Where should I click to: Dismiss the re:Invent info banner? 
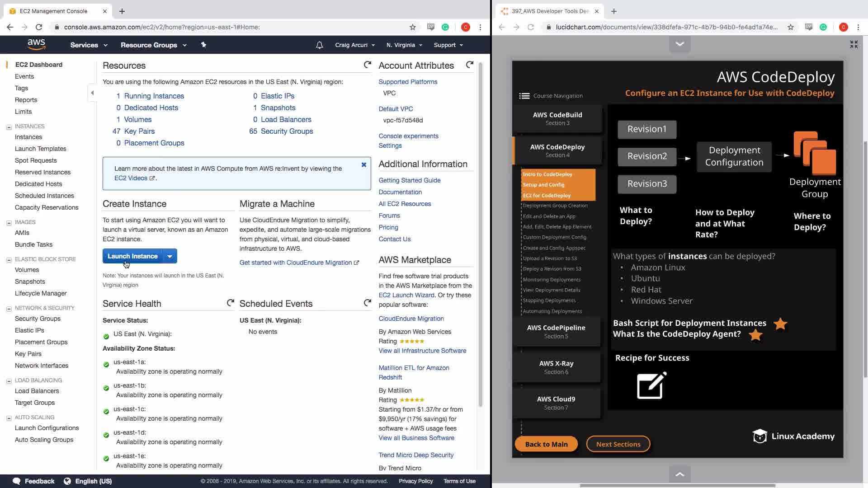click(363, 165)
